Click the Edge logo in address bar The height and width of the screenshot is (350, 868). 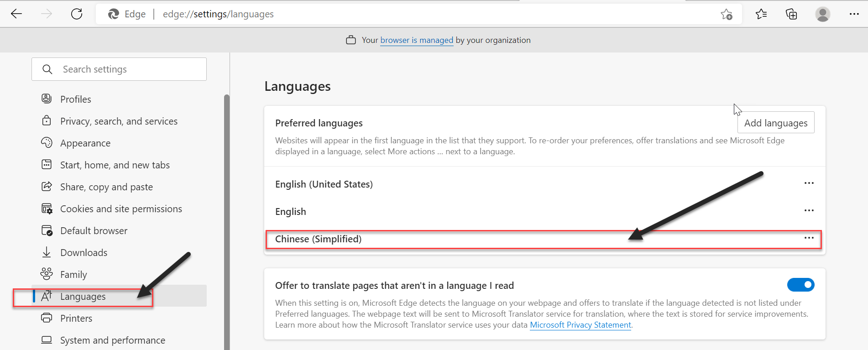(113, 14)
